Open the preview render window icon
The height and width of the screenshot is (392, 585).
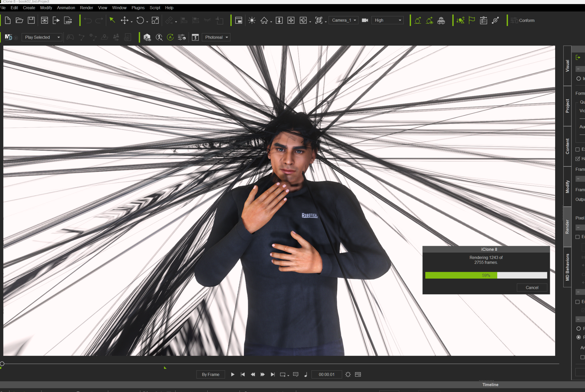[x=44, y=20]
